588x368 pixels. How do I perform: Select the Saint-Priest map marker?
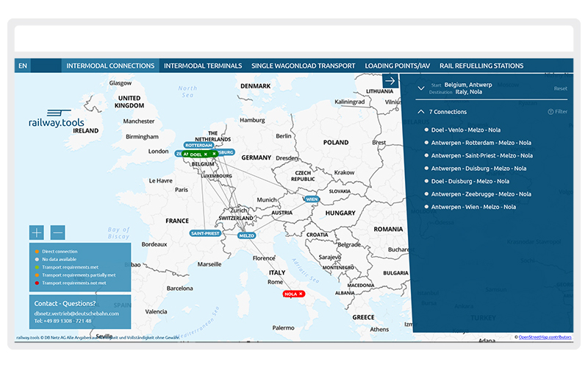[x=205, y=233]
